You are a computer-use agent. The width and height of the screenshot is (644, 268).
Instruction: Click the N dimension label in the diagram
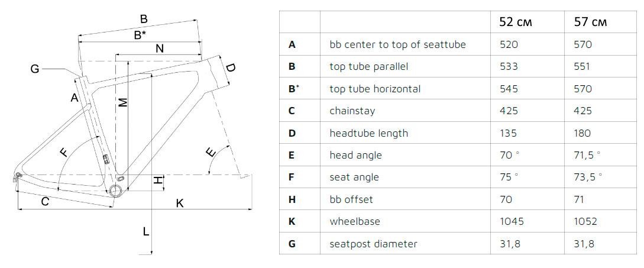[x=160, y=49]
